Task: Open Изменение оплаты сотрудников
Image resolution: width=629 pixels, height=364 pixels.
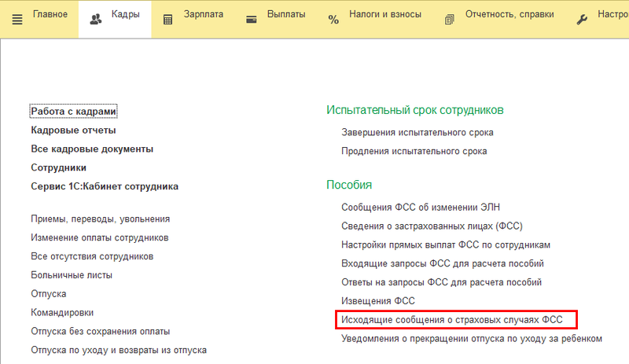Action: pos(100,237)
